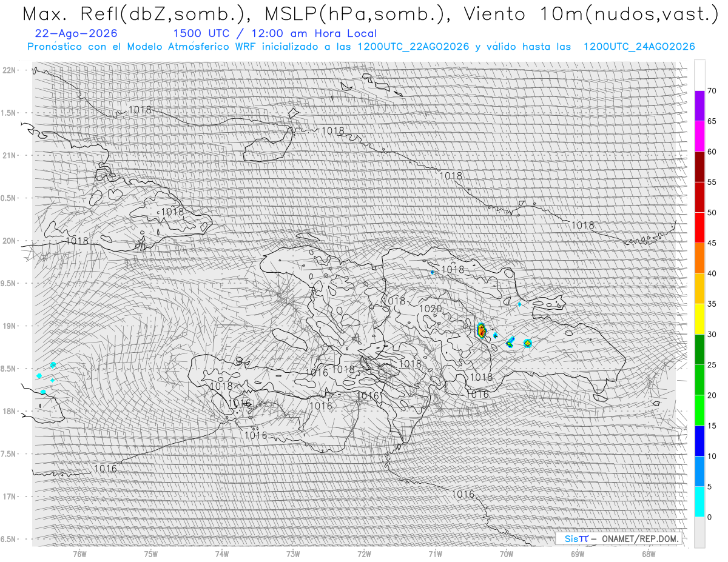Viewport: 728px width, 562px height.
Task: Click the '0.5N' latitude axis label
Action: pyautogui.click(x=8, y=198)
